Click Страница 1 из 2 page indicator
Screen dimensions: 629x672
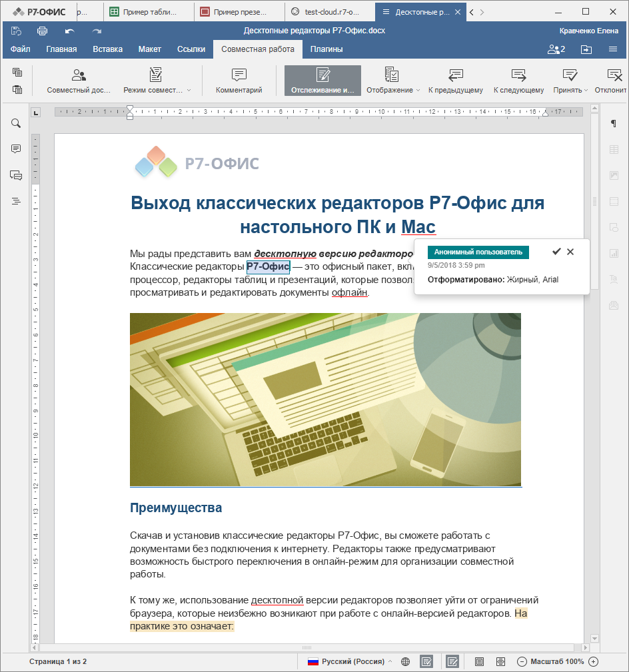(x=58, y=662)
